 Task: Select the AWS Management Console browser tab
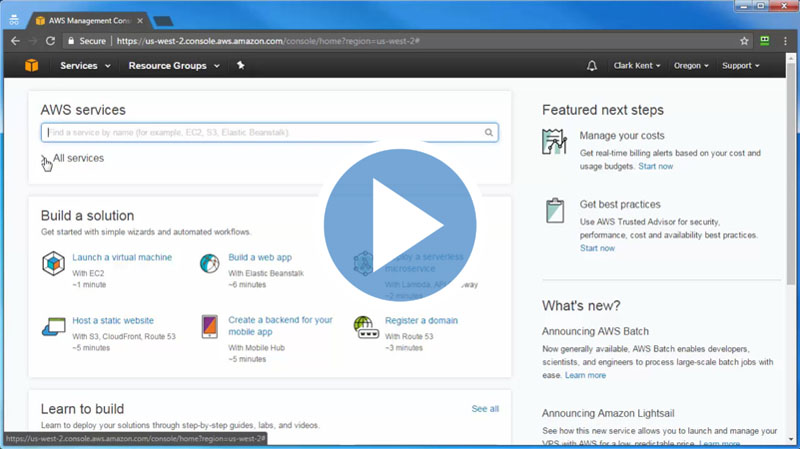click(90, 20)
